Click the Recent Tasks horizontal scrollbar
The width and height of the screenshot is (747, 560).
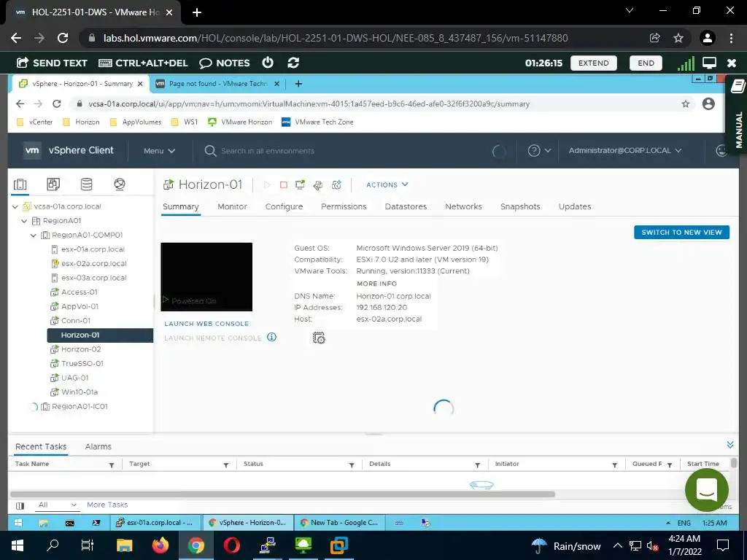pyautogui.click(x=282, y=494)
